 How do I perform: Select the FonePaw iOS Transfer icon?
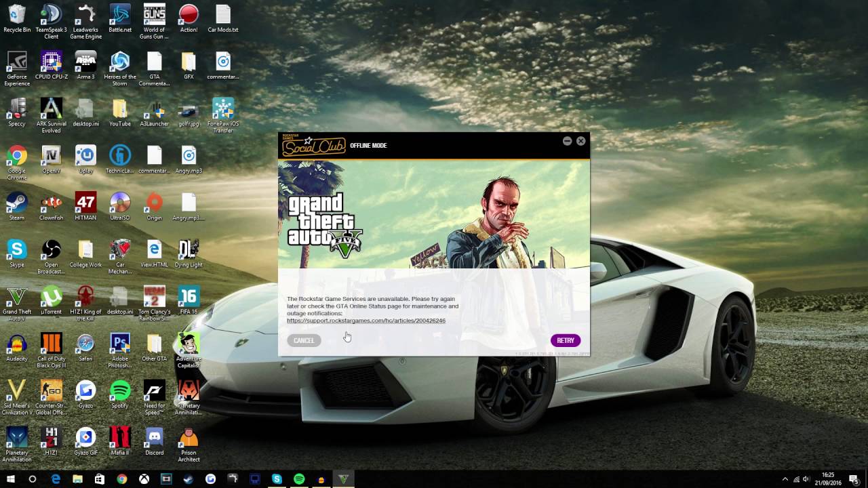click(x=223, y=115)
